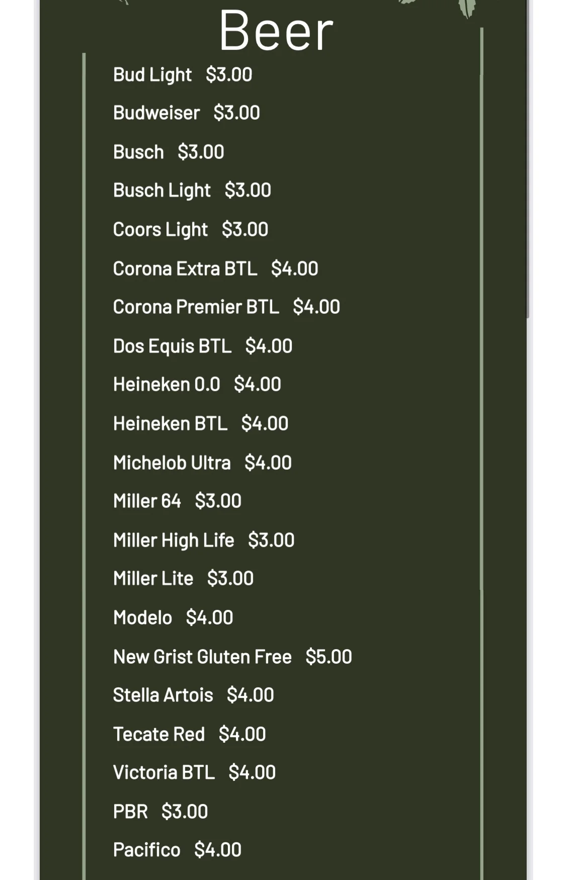Viewport: 588px width, 880px height.
Task: Select Tecate Red $4.00
Action: pyautogui.click(x=190, y=734)
